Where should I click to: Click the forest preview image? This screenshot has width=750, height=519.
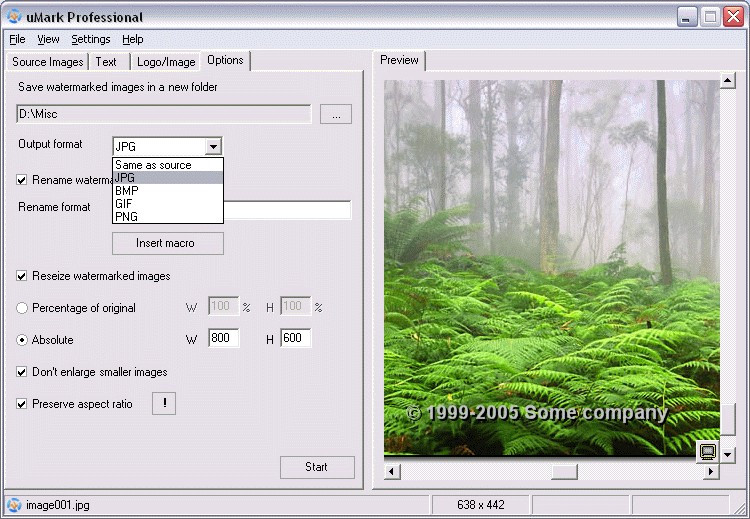552,267
